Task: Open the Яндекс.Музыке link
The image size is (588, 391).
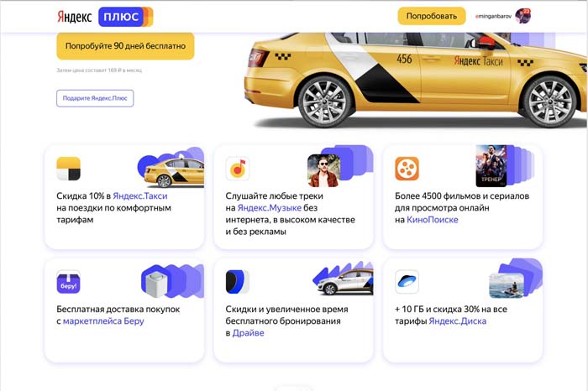Action: tap(270, 208)
